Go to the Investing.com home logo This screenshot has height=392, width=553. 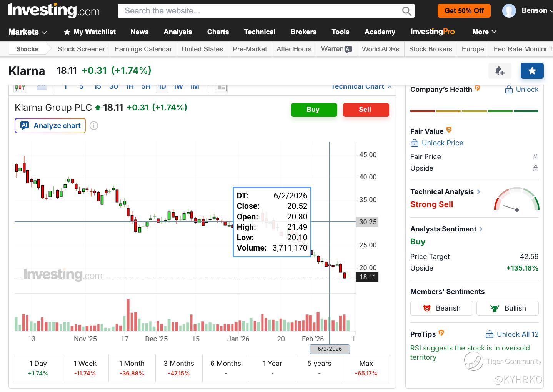tap(54, 10)
